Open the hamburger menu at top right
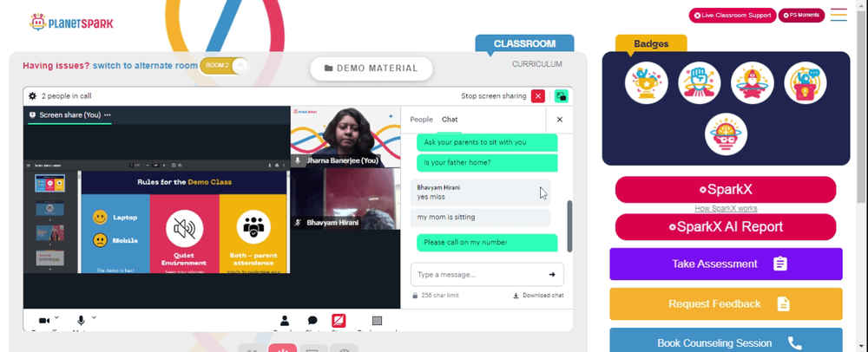The width and height of the screenshot is (868, 352). [x=838, y=15]
